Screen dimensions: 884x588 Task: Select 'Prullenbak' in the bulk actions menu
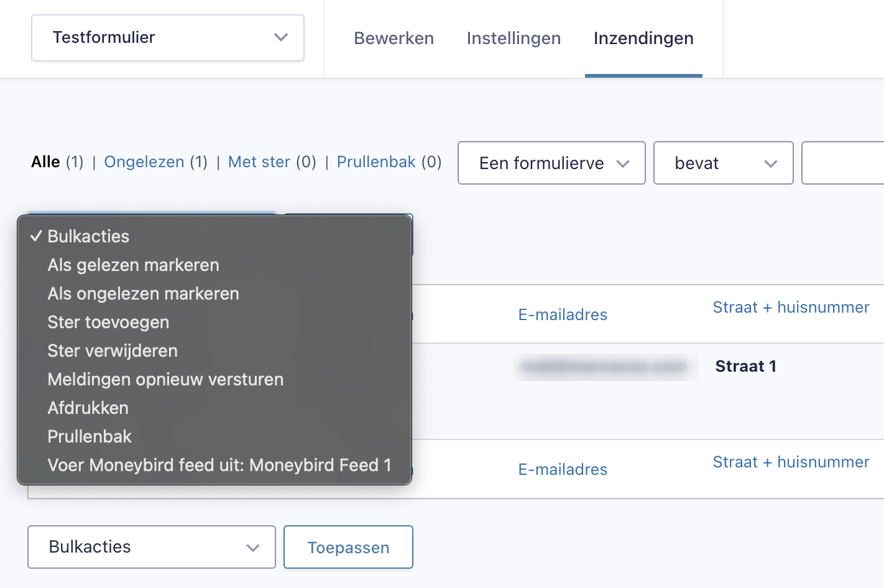pyautogui.click(x=90, y=437)
